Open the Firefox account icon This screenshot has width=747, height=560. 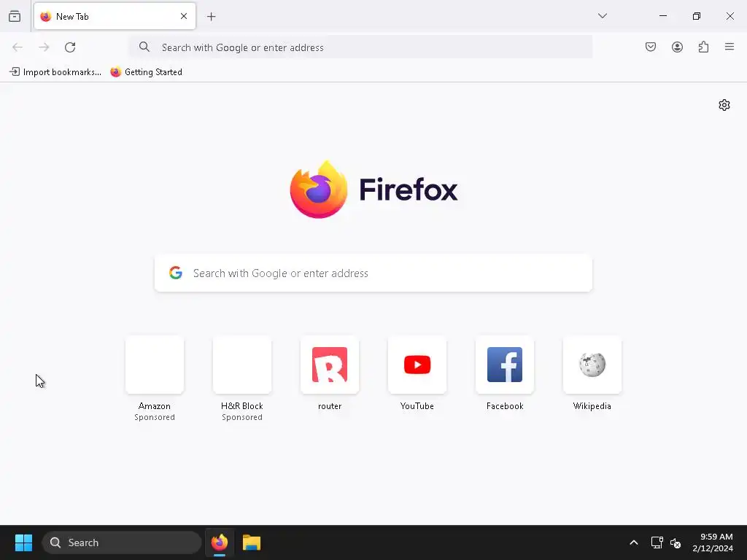point(677,47)
